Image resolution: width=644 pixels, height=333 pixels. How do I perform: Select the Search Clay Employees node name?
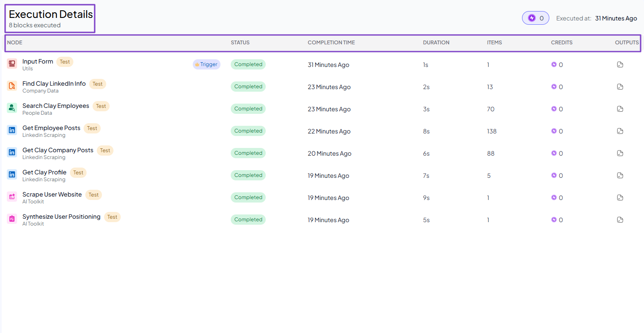click(x=56, y=106)
